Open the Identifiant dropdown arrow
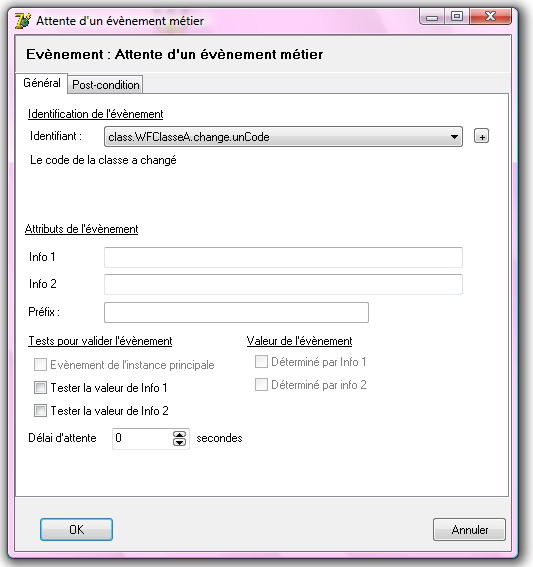This screenshot has height=567, width=533. click(x=454, y=137)
